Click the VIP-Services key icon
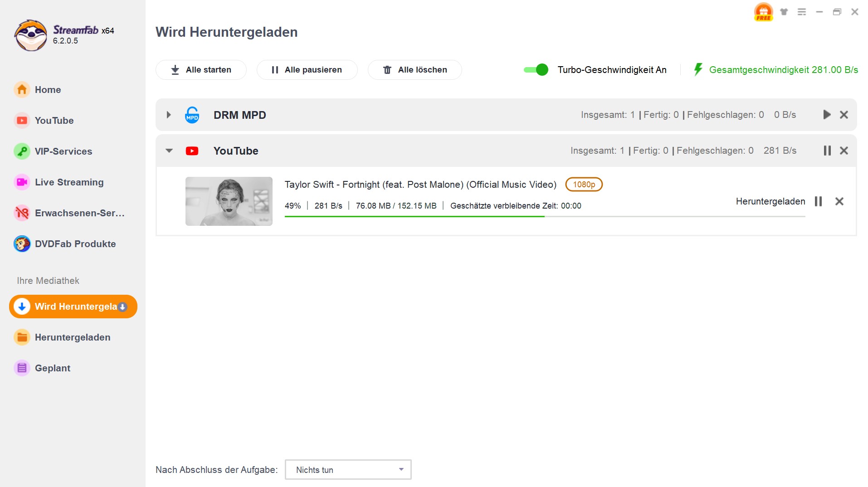The height and width of the screenshot is (487, 868). [x=22, y=151]
